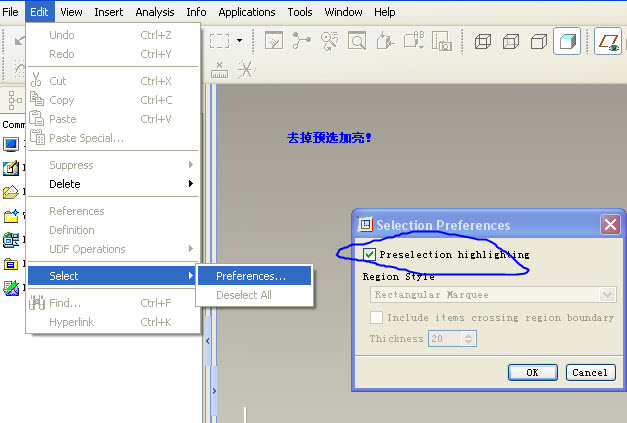Open the File menu
This screenshot has height=423, width=627.
[x=10, y=12]
